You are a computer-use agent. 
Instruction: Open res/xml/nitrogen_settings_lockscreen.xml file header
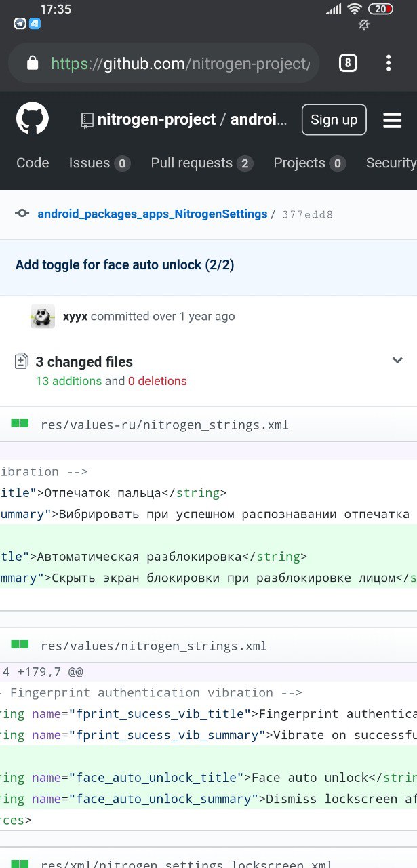click(186, 864)
